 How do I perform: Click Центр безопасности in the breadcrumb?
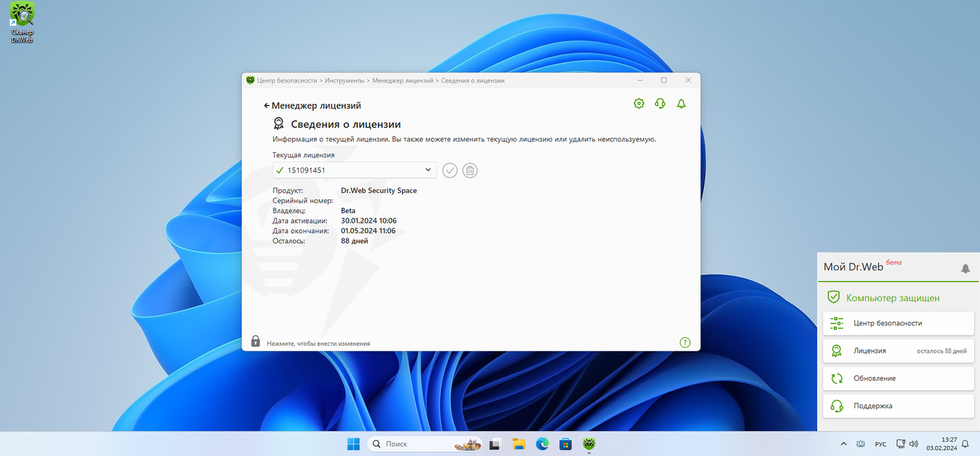pyautogui.click(x=287, y=80)
